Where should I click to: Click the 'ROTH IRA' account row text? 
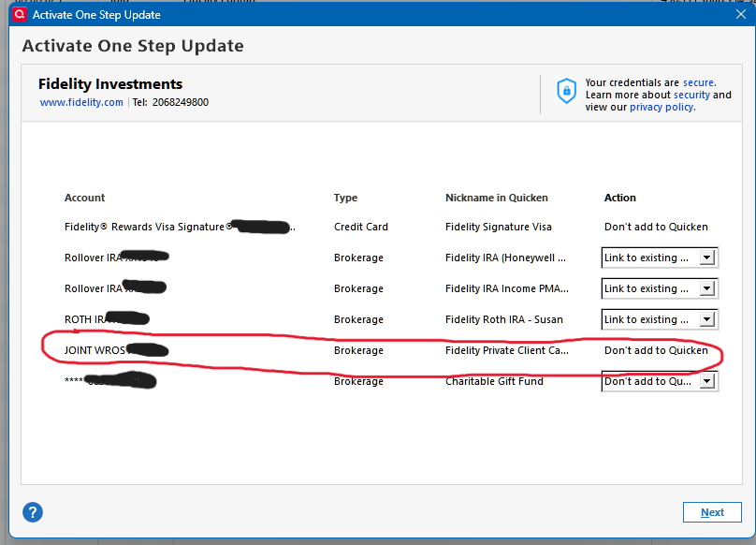(85, 319)
